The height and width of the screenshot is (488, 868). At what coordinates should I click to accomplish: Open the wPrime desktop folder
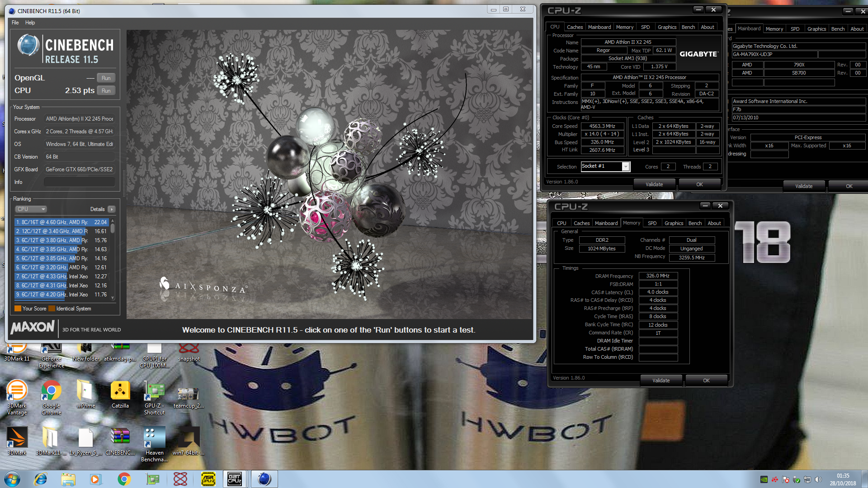point(86,394)
